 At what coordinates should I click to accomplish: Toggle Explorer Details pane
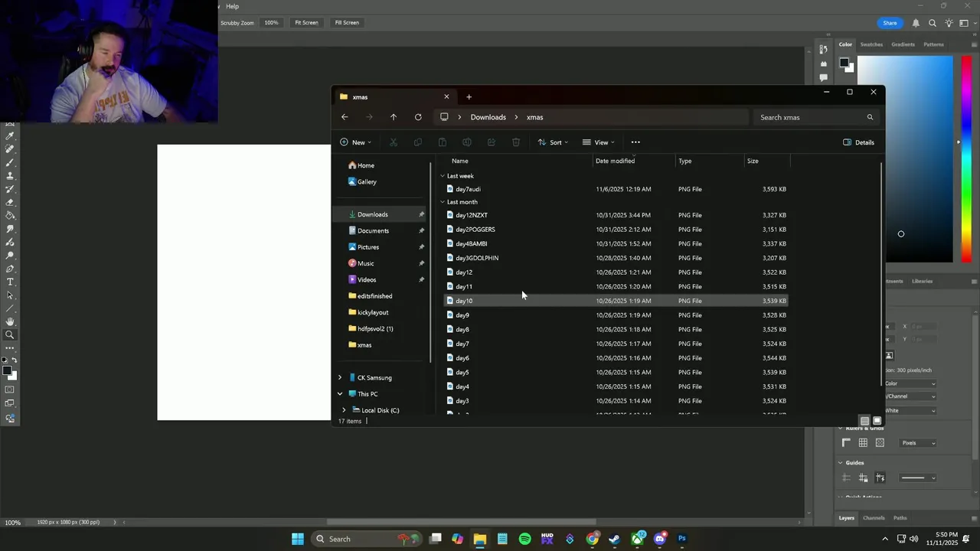click(858, 142)
